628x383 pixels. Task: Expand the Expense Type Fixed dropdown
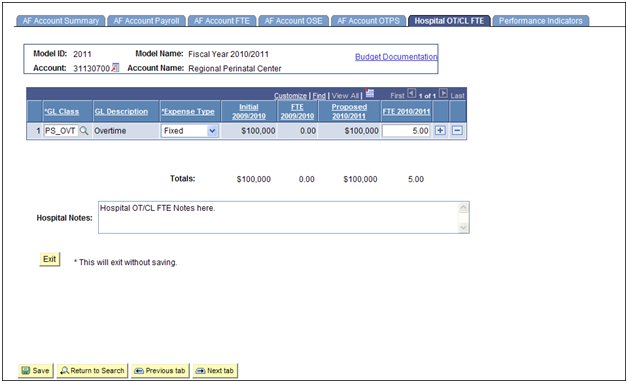coord(213,131)
